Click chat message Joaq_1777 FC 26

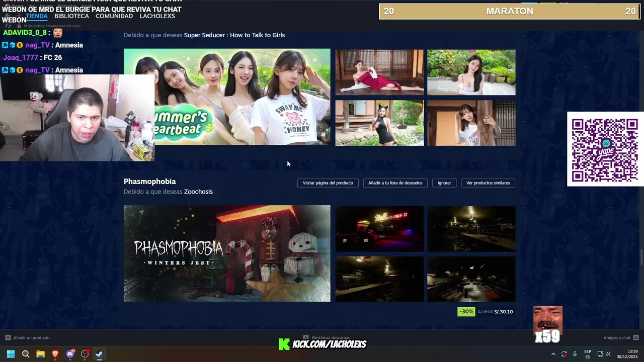tap(32, 58)
